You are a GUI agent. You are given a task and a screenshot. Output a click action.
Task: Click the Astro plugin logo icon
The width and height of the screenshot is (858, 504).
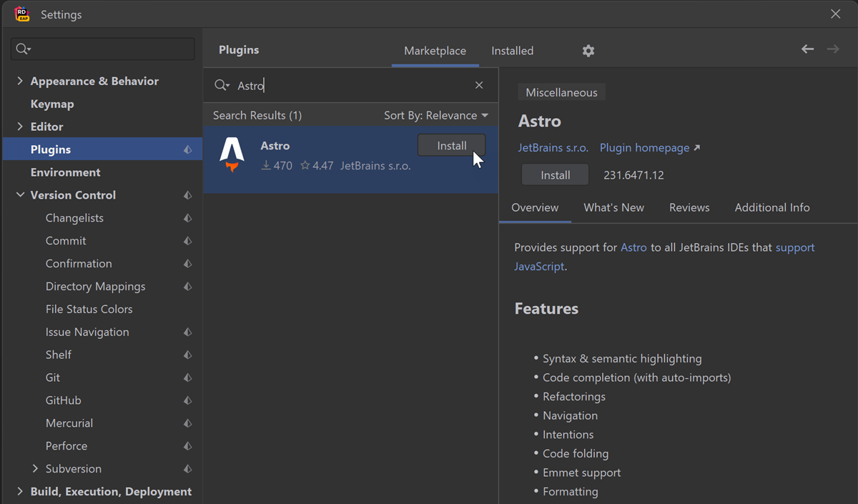[232, 155]
